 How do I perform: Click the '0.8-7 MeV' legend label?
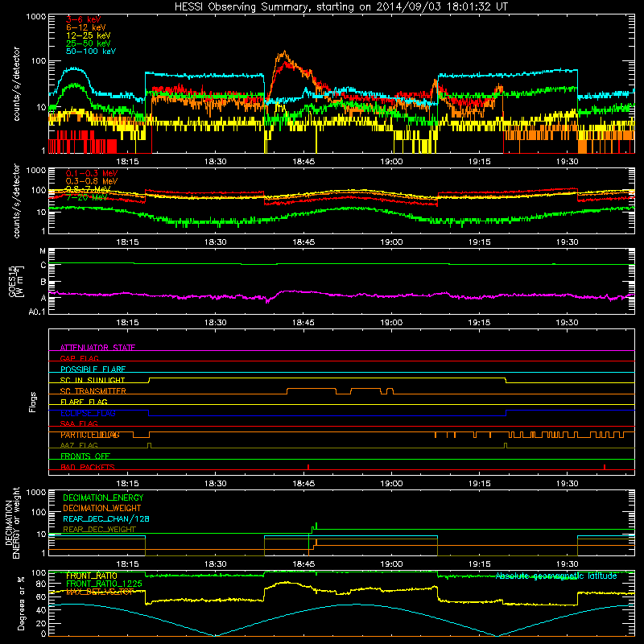pyautogui.click(x=89, y=189)
